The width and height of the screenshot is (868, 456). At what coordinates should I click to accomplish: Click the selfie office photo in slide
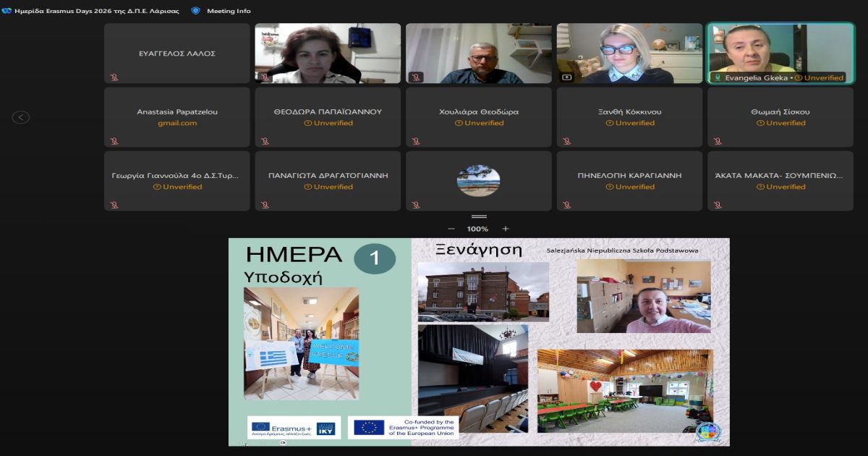click(644, 296)
